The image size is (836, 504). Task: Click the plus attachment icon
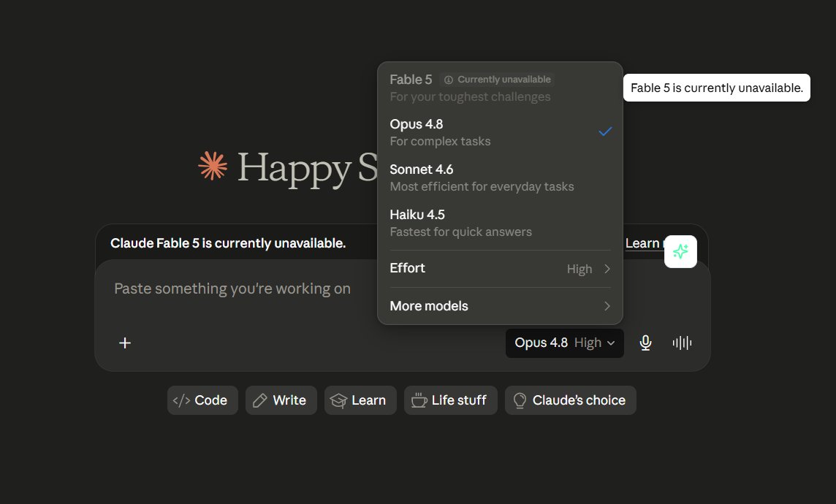pyautogui.click(x=125, y=343)
